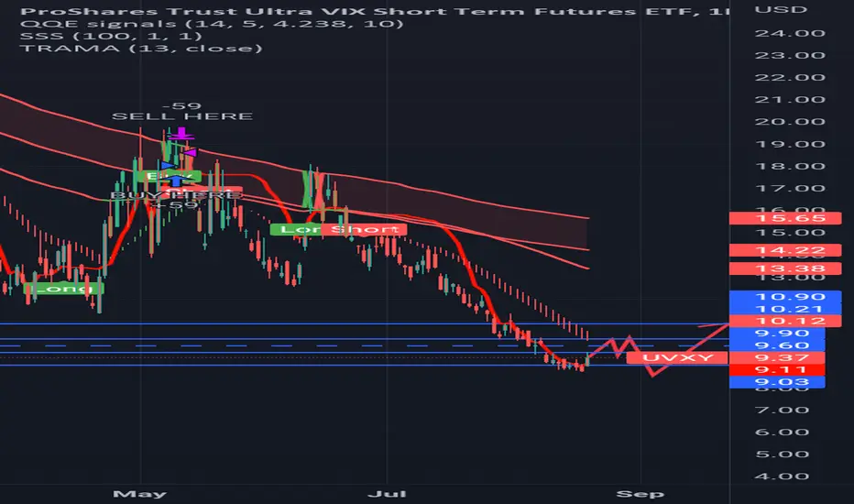The height and width of the screenshot is (504, 854).
Task: Click the blue right-pointing triangle marker
Action: [x=169, y=165]
